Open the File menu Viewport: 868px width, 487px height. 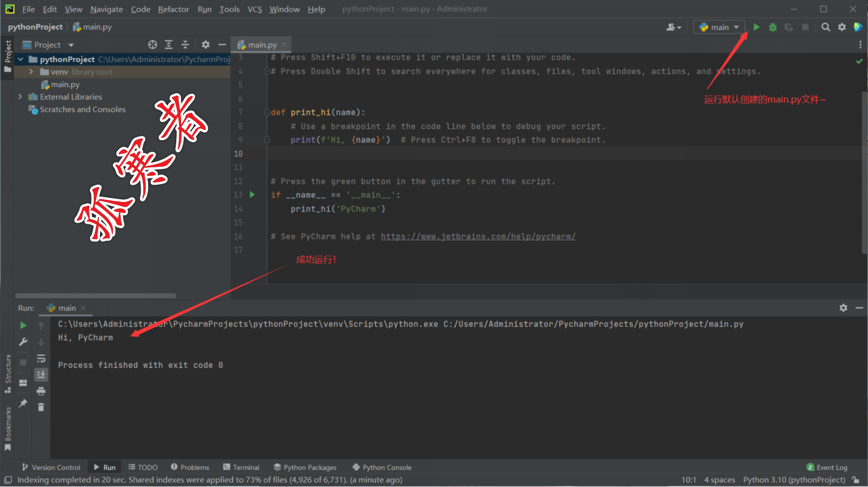(x=29, y=9)
